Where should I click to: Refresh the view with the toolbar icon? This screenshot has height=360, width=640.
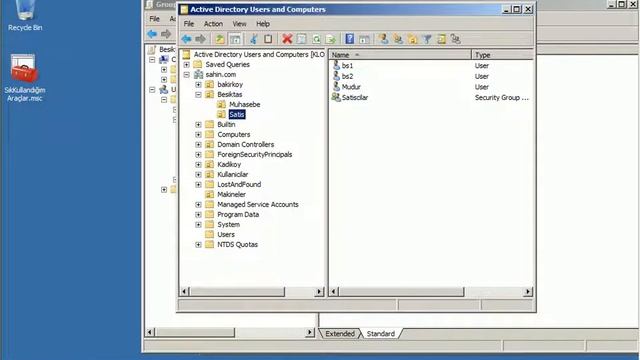tap(316, 39)
